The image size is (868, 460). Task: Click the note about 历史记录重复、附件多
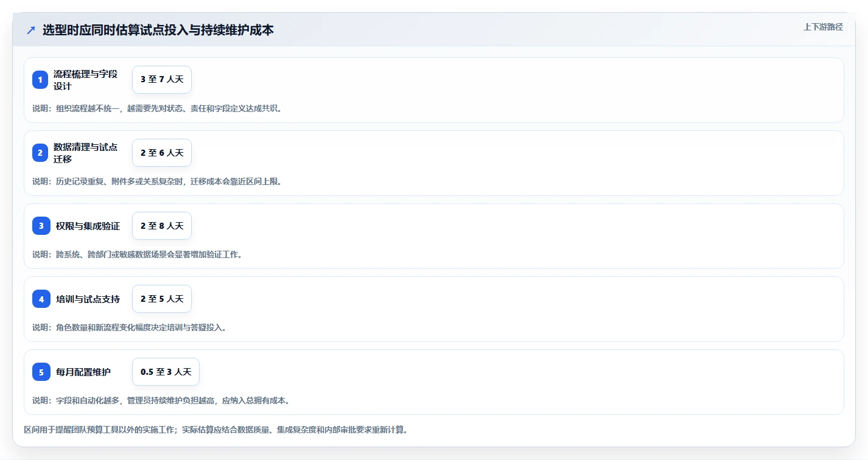[157, 181]
